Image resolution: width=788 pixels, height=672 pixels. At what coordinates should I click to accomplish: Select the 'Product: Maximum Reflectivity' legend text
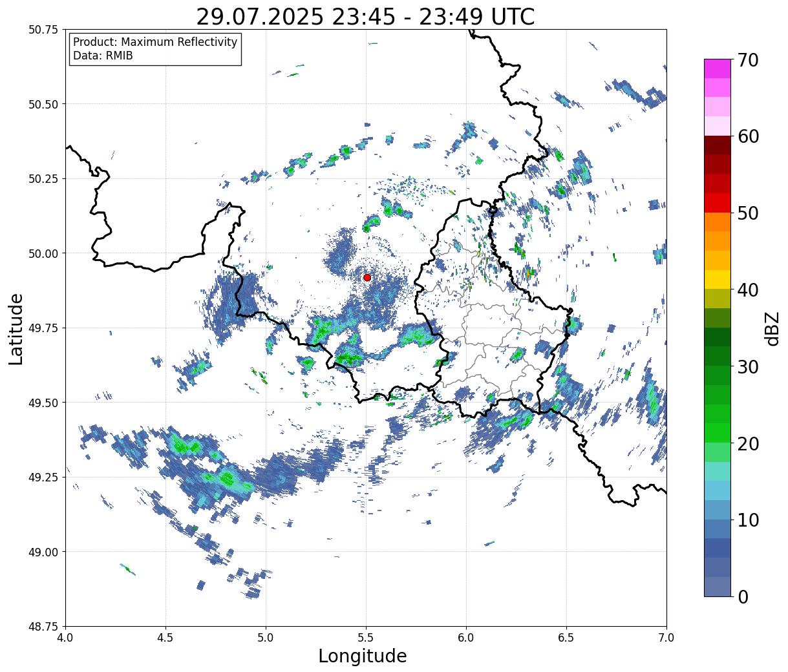pyautogui.click(x=155, y=42)
